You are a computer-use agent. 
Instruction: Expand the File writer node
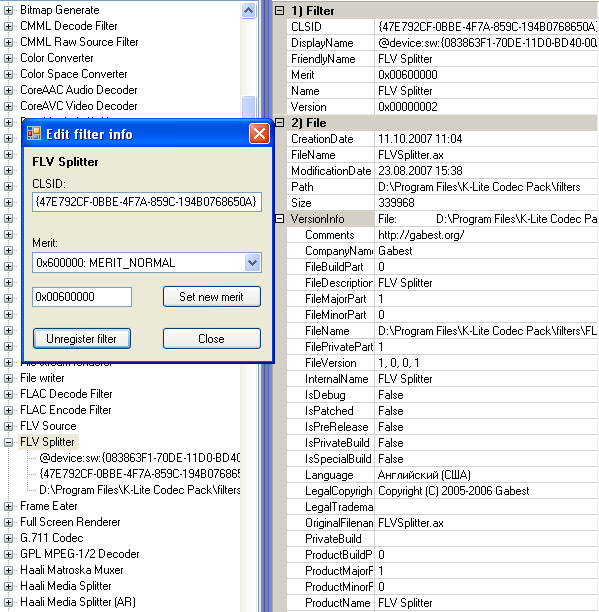click(x=8, y=378)
